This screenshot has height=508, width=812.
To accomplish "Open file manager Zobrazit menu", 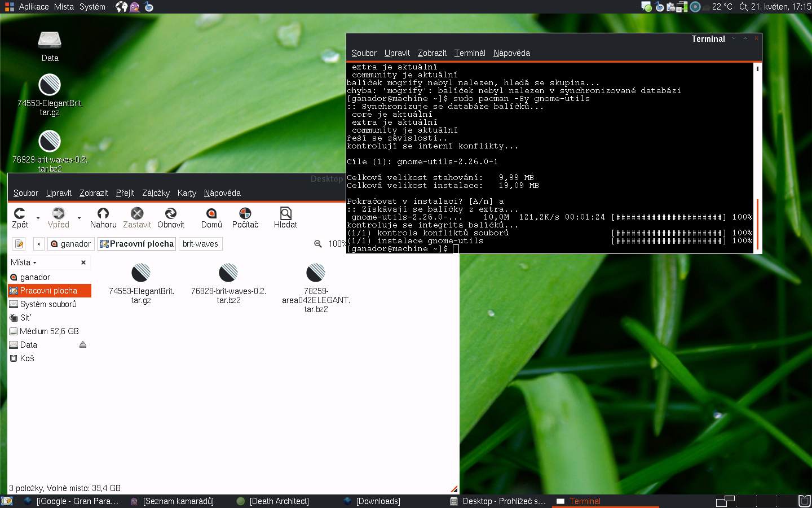I will pos(94,193).
